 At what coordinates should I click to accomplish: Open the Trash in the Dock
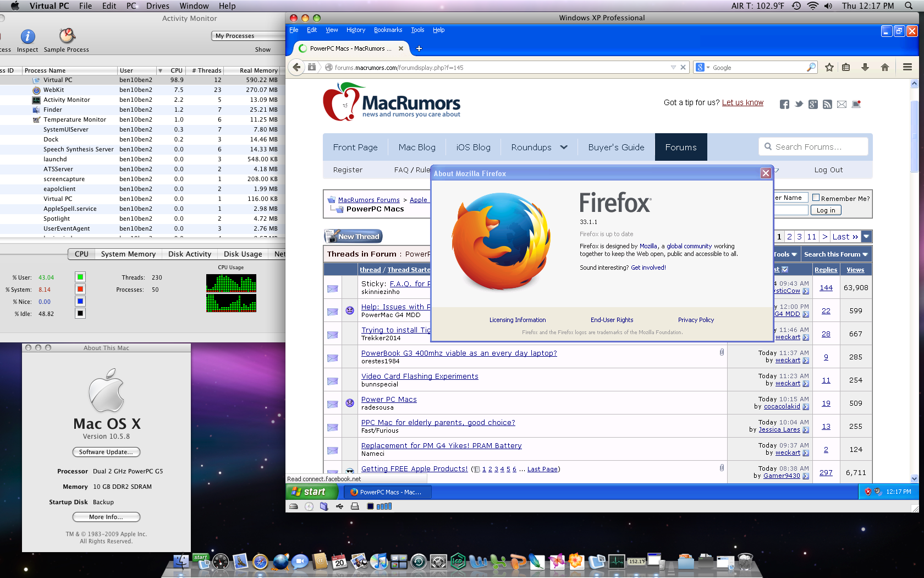click(x=745, y=561)
